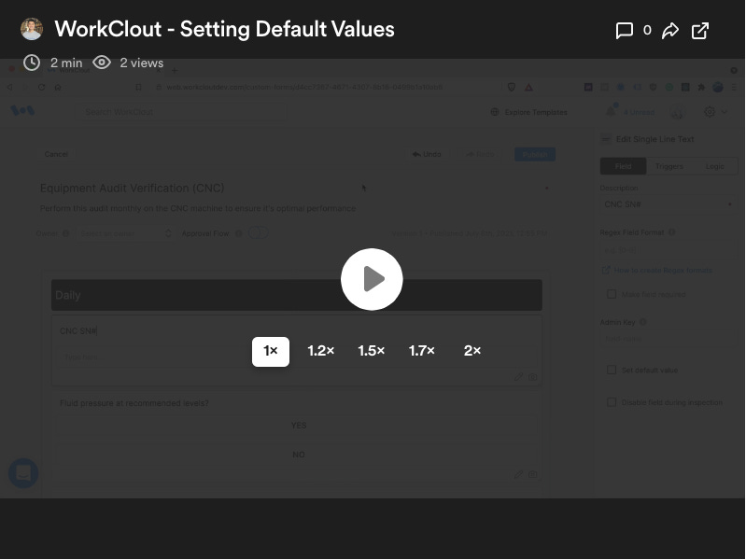Click pencil icon in Fluid pressure card
The image size is (746, 560).
pos(518,474)
